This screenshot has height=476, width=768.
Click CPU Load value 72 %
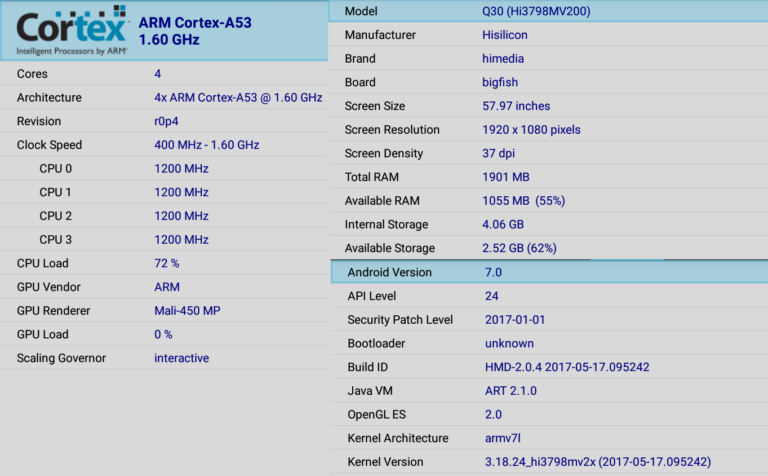coord(167,263)
